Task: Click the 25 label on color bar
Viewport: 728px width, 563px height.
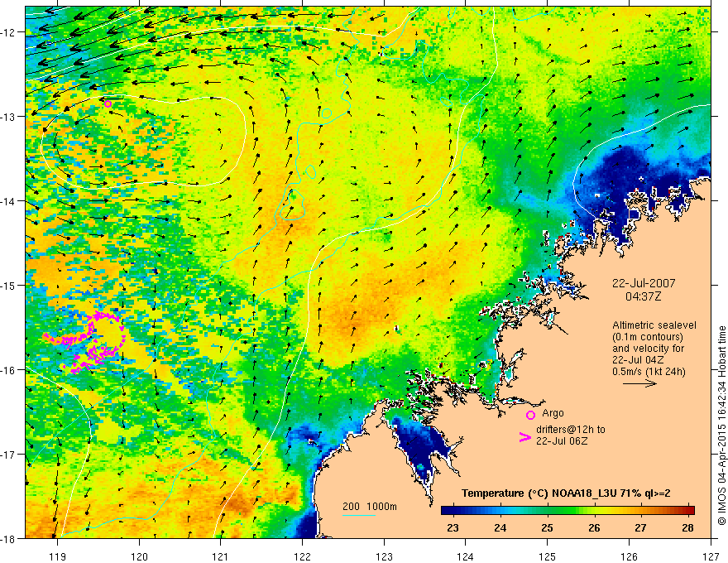Action: (547, 527)
